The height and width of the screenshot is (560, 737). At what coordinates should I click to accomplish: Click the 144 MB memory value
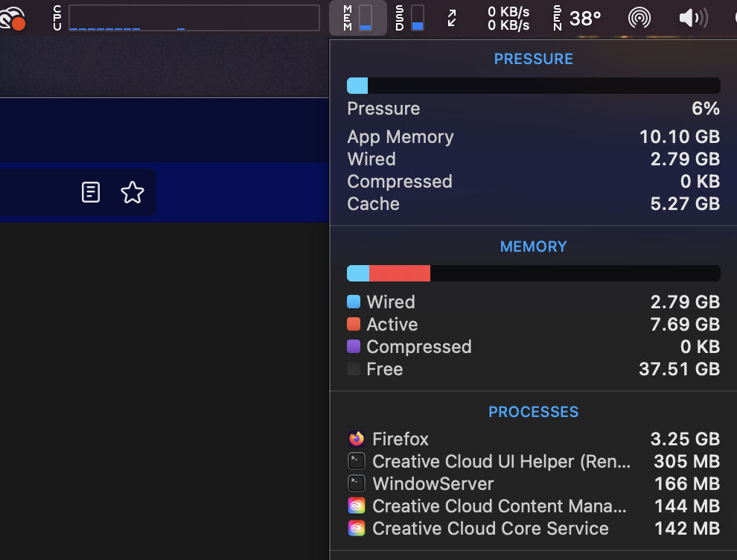point(687,506)
